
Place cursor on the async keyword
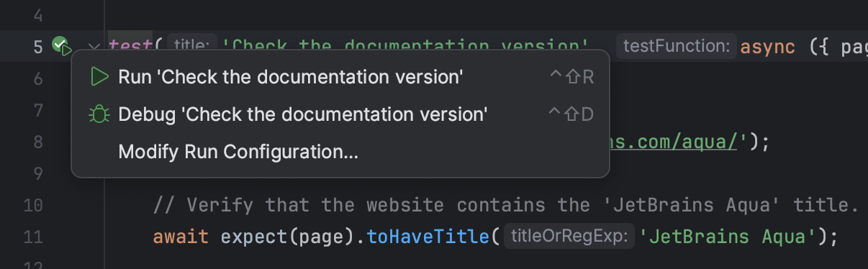[768, 47]
